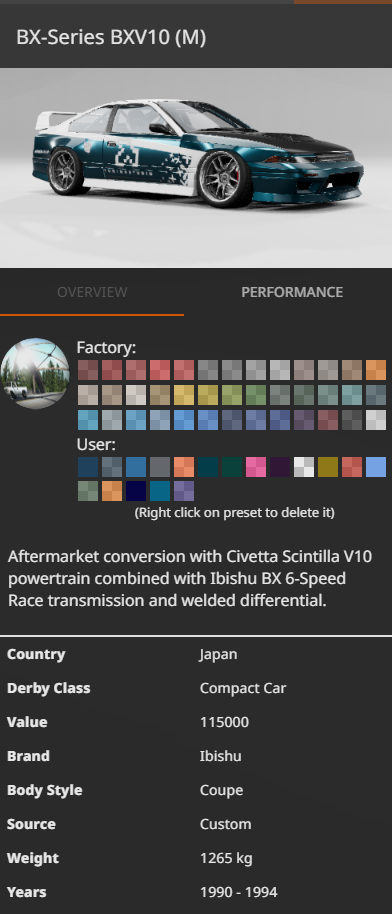The height and width of the screenshot is (914, 392).
Task: Pick the first dark red factory color preset
Action: [88, 370]
